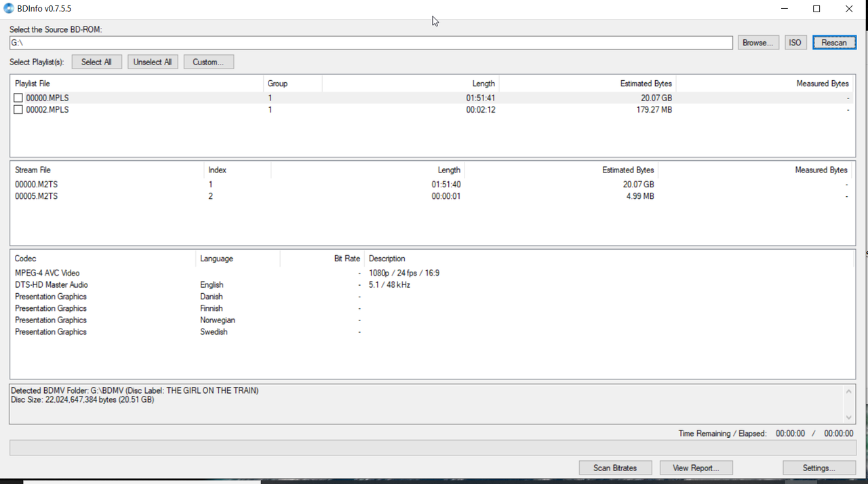Select 00005.M2TS stream file row
868x484 pixels.
tap(432, 196)
